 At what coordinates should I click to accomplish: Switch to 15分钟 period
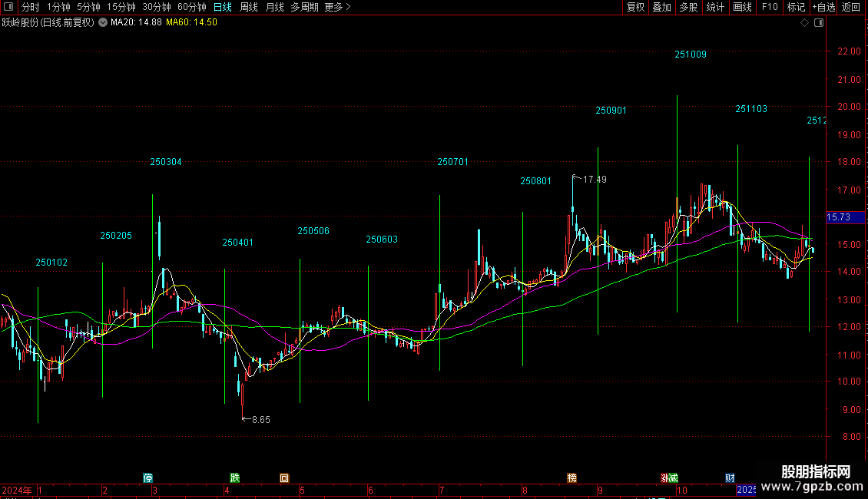[121, 7]
